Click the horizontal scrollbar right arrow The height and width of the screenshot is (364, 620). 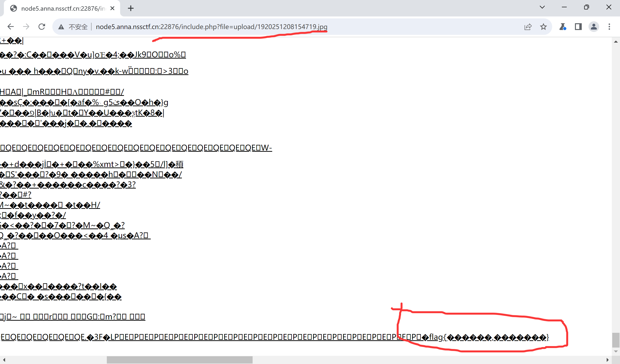pyautogui.click(x=607, y=360)
